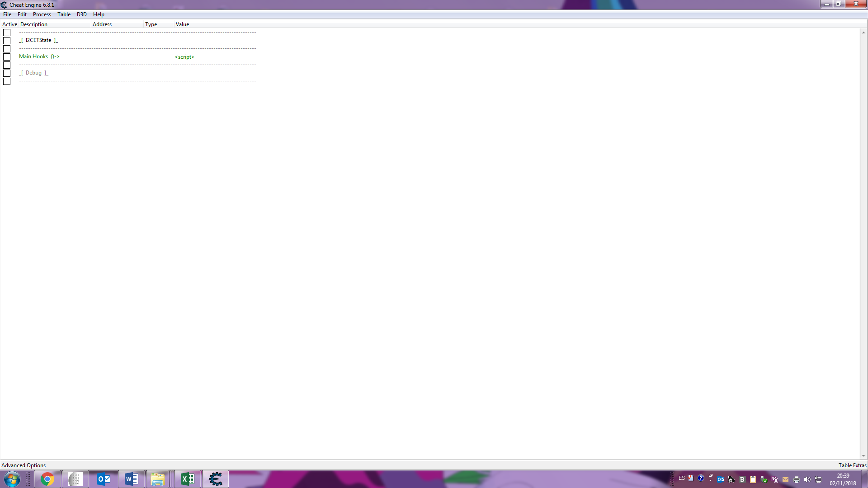Launch Google Chrome from the taskbar

pos(47,479)
